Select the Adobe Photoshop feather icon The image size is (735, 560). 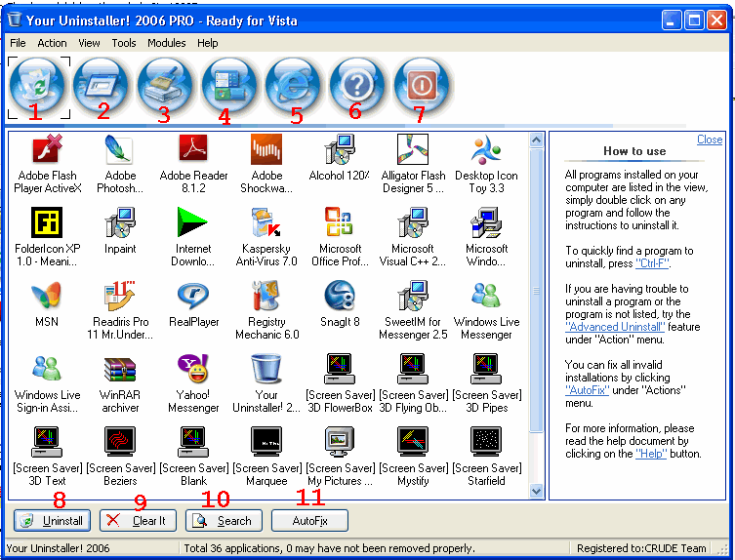(120, 149)
